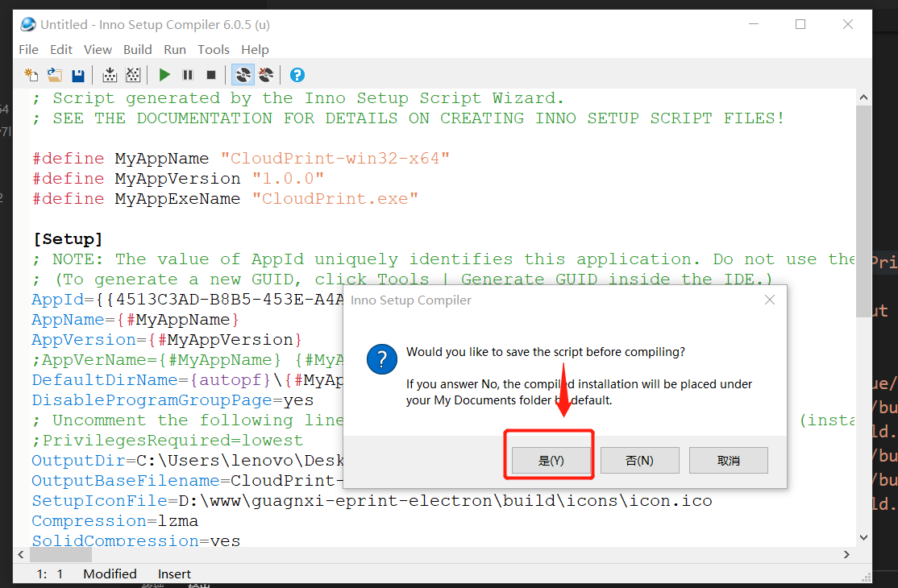
Task: Open the Help menu
Action: pyautogui.click(x=255, y=50)
